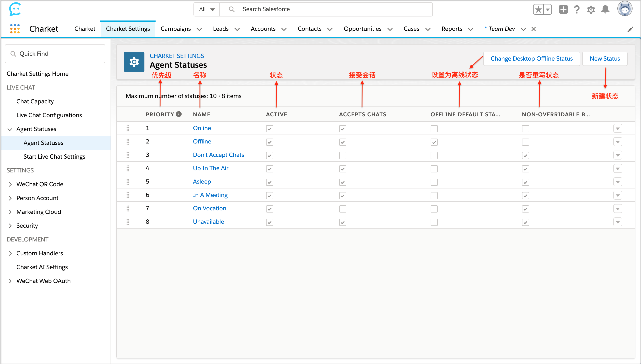
Task: Open the All search scope dropdown
Action: 207,10
